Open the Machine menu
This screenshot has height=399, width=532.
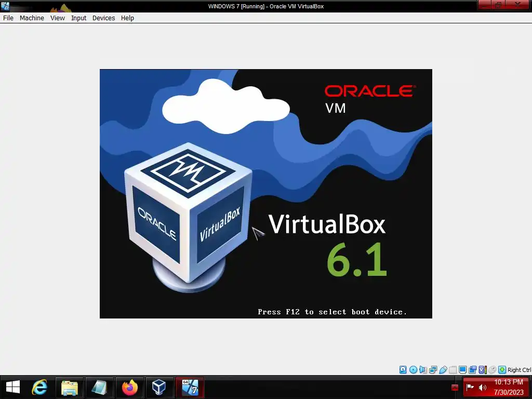[32, 18]
